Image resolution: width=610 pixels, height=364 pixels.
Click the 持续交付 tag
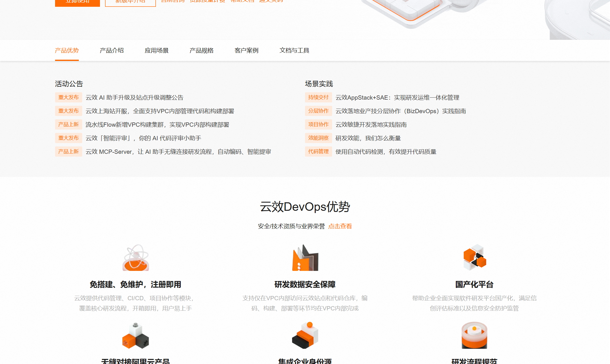319,97
